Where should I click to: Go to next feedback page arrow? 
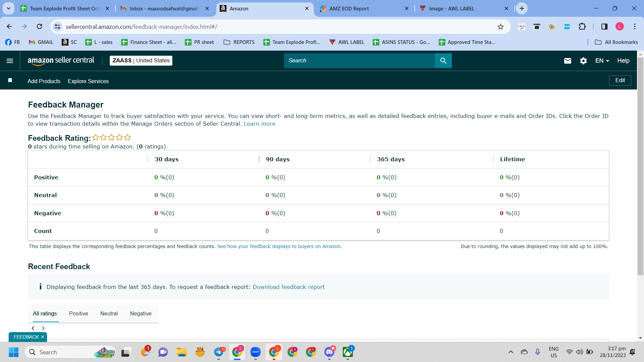(43, 328)
